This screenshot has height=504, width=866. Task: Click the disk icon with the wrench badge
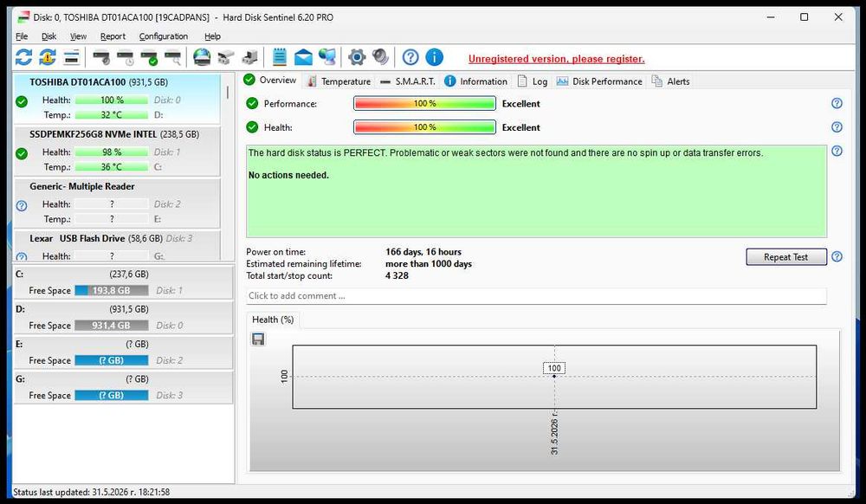point(101,57)
